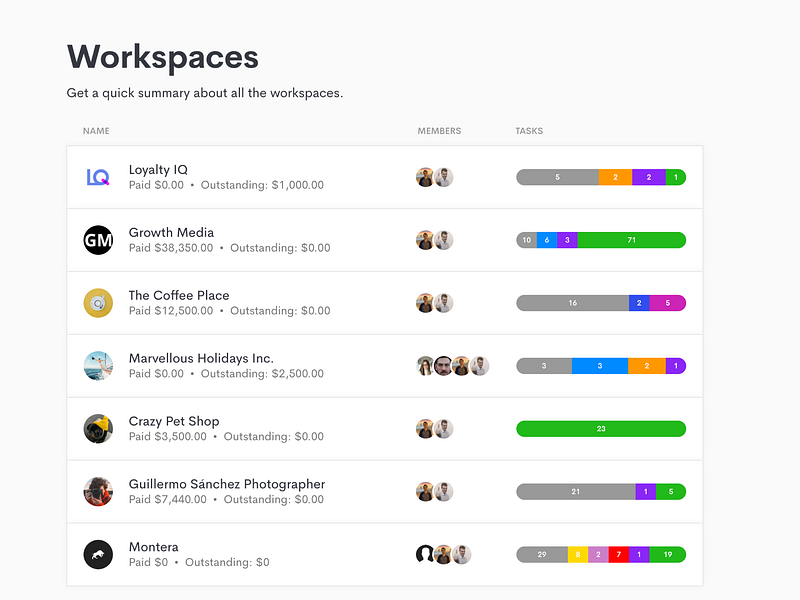Click yellow segment 8 in Montera tasks
Viewport: 800px width, 600px height.
pos(578,555)
